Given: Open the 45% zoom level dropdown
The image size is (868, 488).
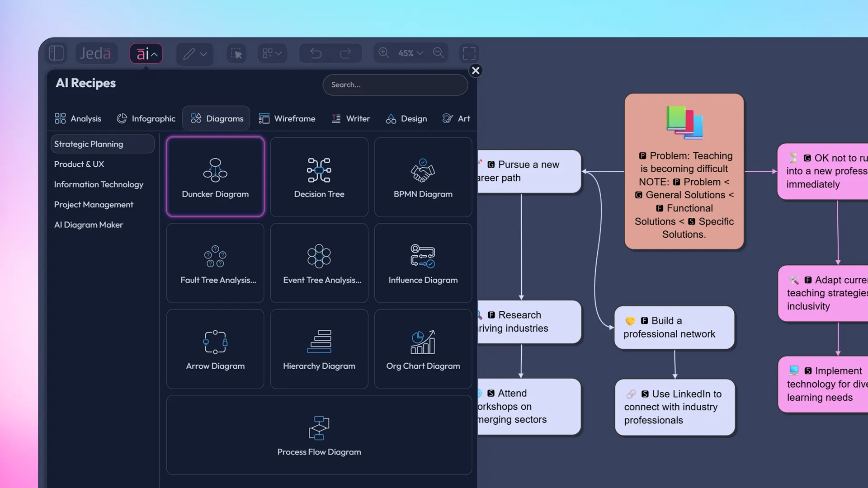Looking at the screenshot, I should [x=409, y=53].
